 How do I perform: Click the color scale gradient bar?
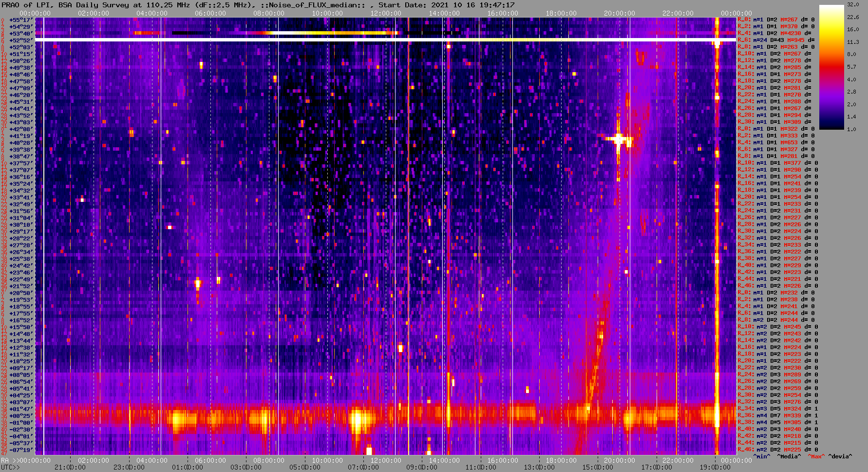831,67
